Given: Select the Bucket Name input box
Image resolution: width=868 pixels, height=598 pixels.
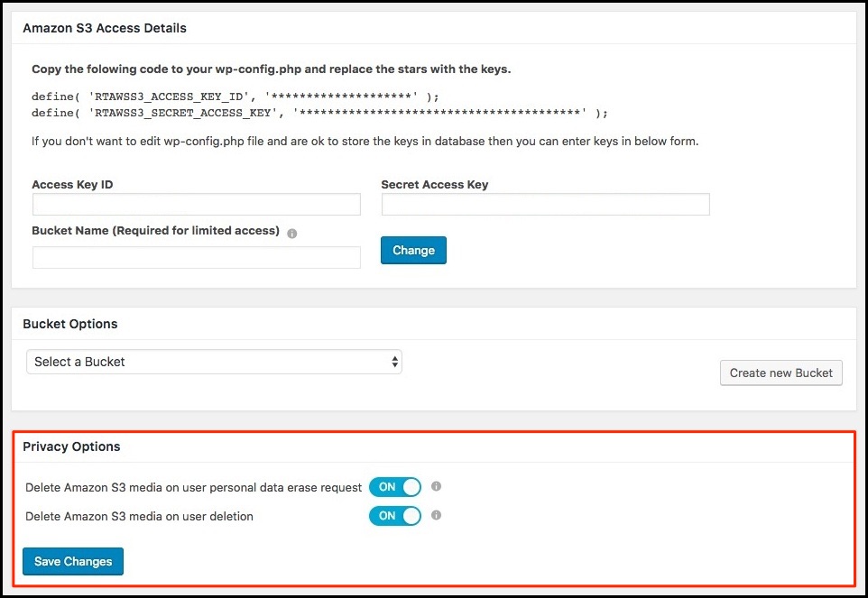Looking at the screenshot, I should tap(196, 258).
